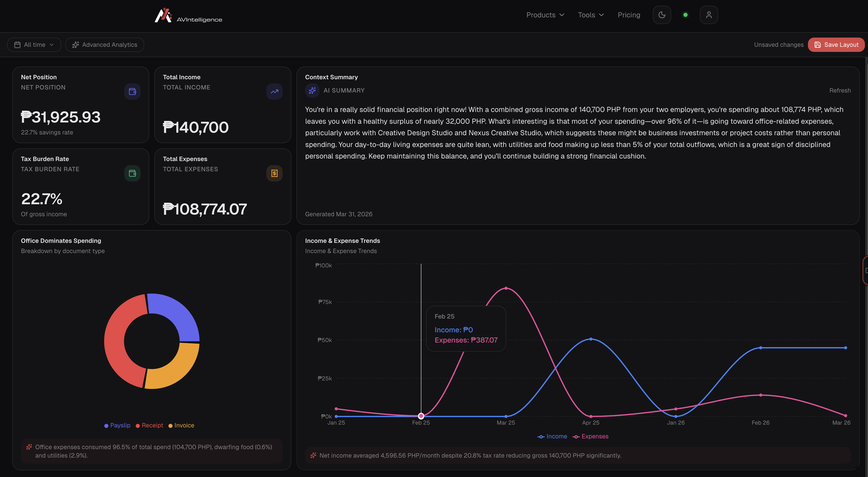Open the dark mode toggle icon
This screenshot has width=868, height=477.
[662, 15]
